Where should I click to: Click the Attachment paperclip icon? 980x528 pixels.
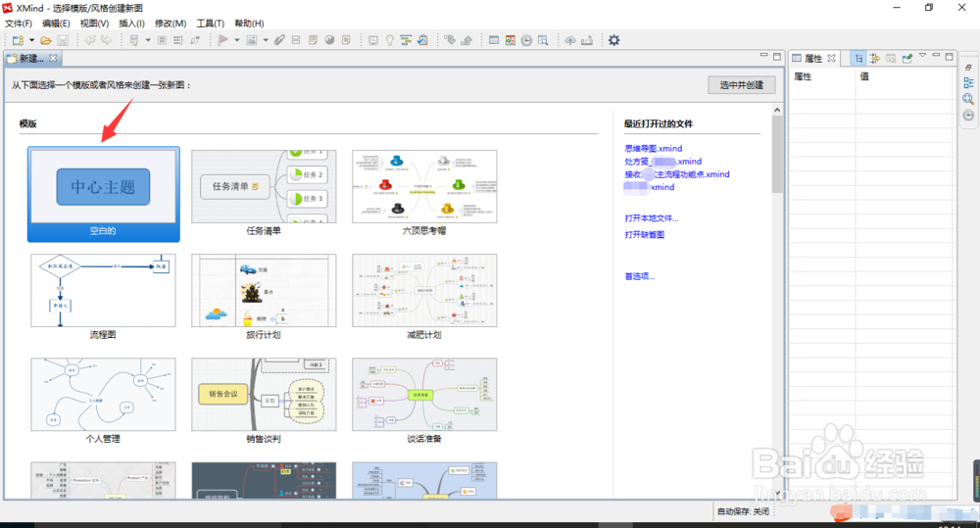279,40
